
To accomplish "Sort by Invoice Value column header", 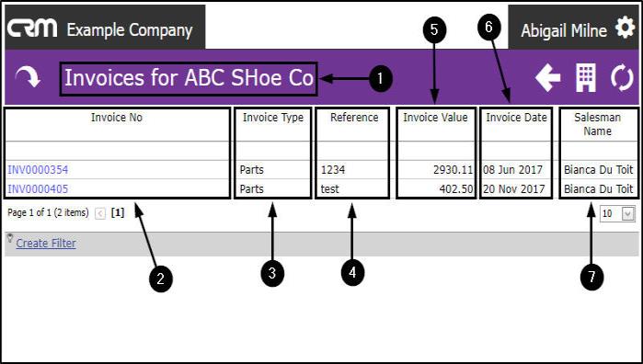I will [435, 118].
